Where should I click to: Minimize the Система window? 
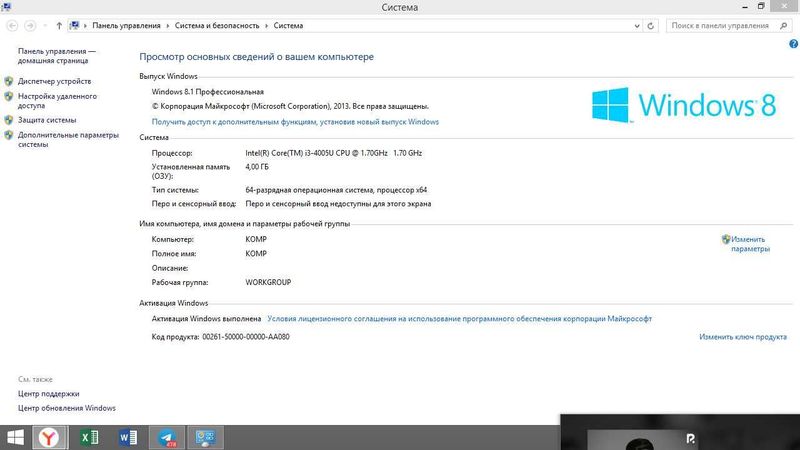pyautogui.click(x=745, y=7)
